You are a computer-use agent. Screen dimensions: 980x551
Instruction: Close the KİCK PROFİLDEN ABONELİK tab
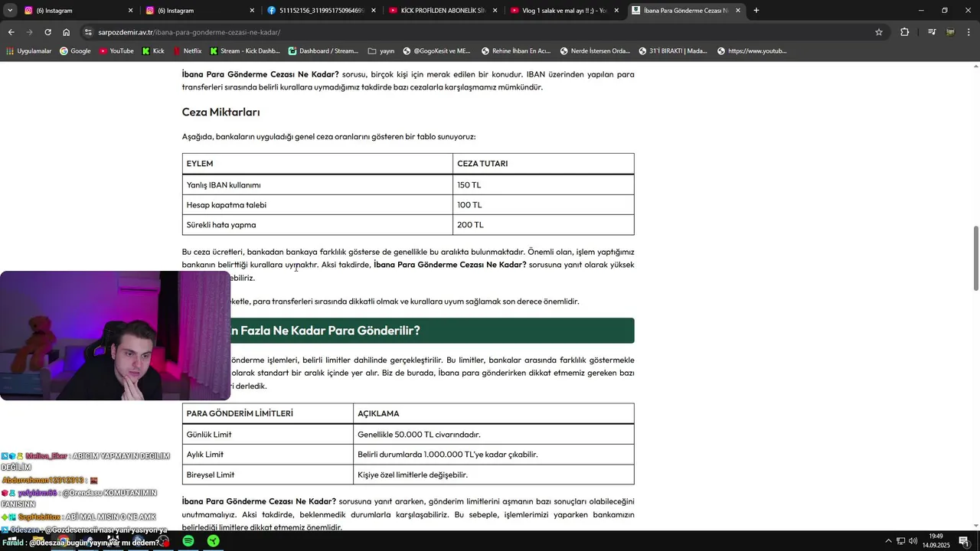(x=495, y=11)
